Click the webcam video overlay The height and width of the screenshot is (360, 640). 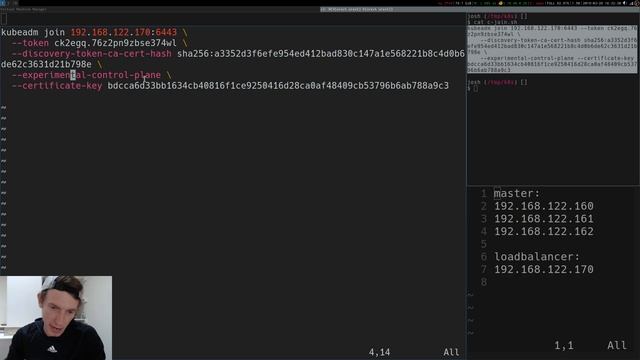(x=56, y=318)
